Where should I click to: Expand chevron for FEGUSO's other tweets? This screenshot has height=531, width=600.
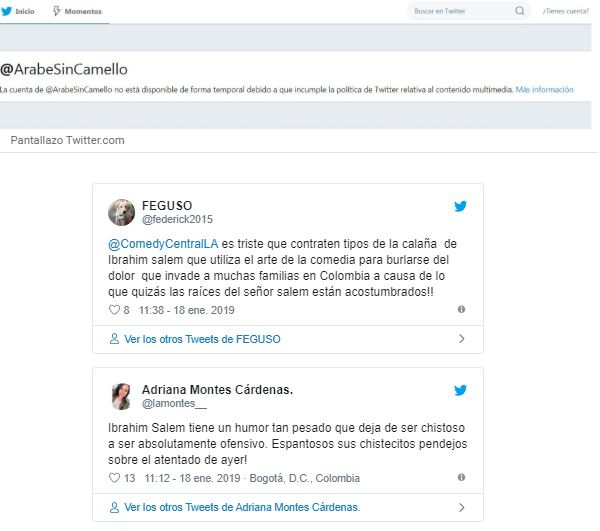(461, 339)
